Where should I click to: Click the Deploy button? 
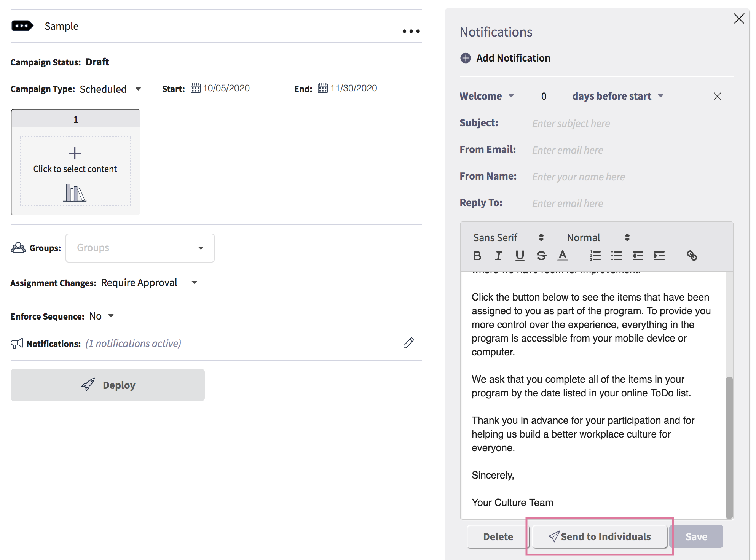pos(108,385)
